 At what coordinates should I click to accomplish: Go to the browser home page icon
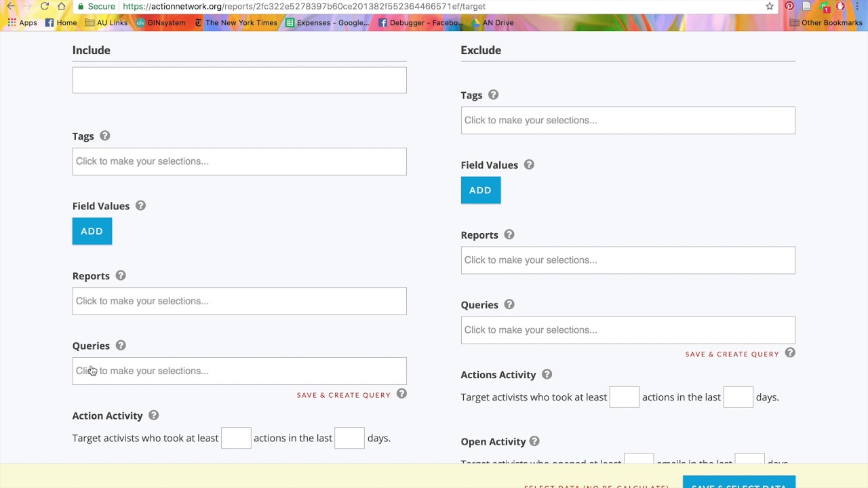pyautogui.click(x=62, y=6)
